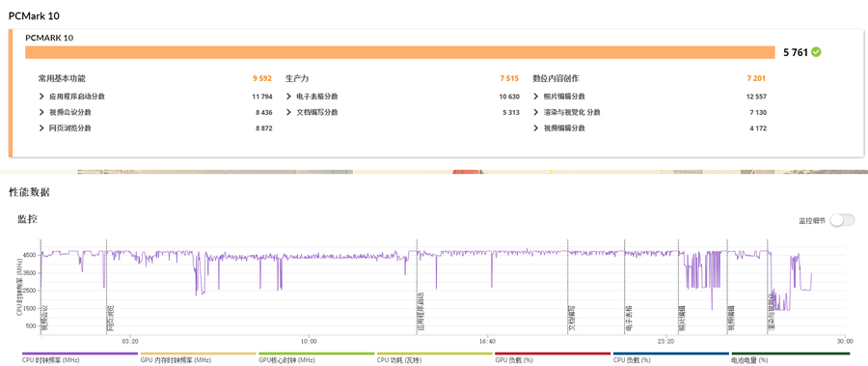
Task: Select the CPU 时钟频率 legend swatch
Action: point(80,353)
